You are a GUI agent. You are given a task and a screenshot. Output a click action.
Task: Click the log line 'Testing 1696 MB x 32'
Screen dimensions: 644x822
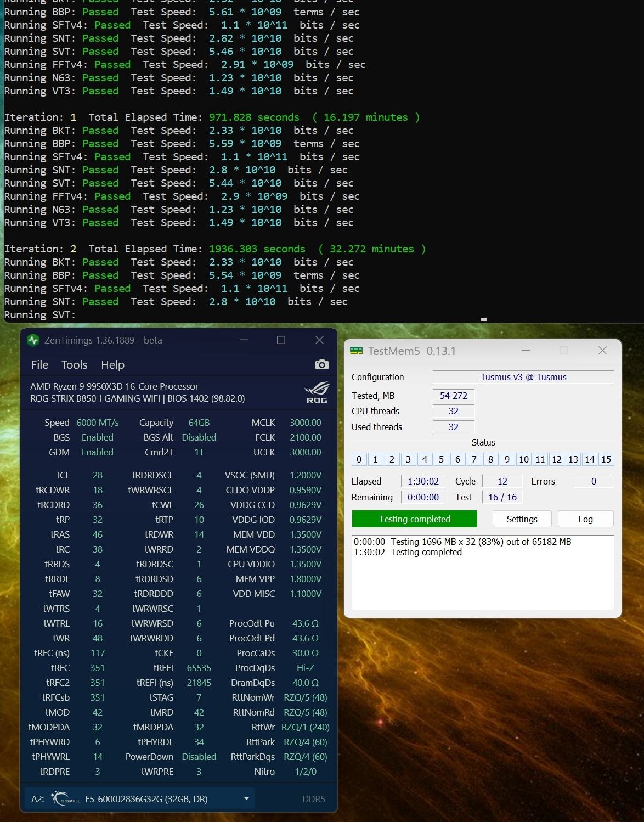(462, 542)
